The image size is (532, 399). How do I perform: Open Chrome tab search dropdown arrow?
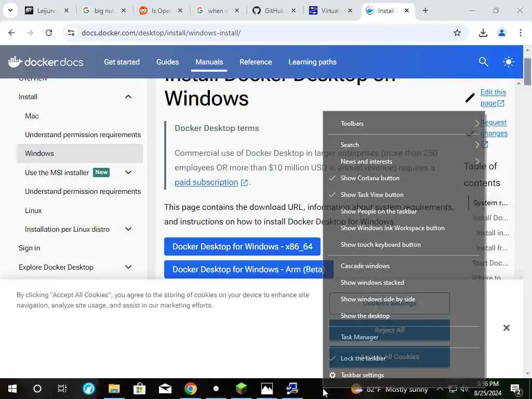pos(10,10)
